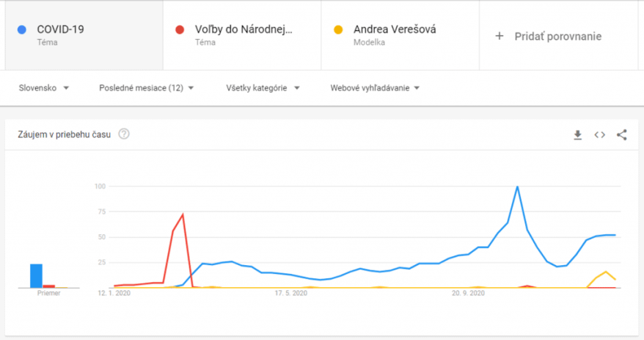Select the red Voľby do Národnej dot

(180, 29)
